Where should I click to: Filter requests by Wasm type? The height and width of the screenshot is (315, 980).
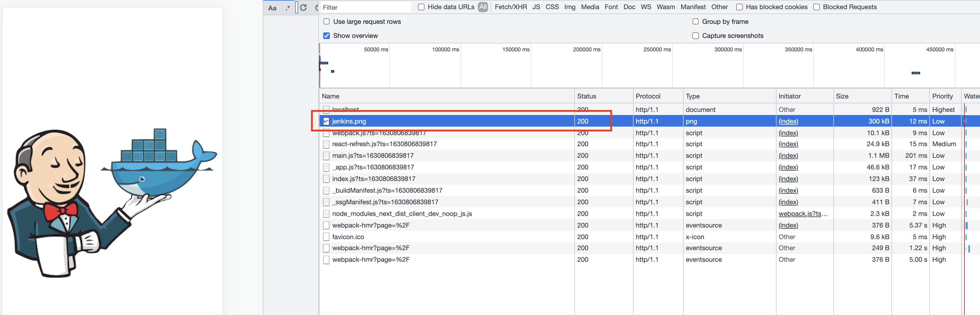click(x=665, y=7)
